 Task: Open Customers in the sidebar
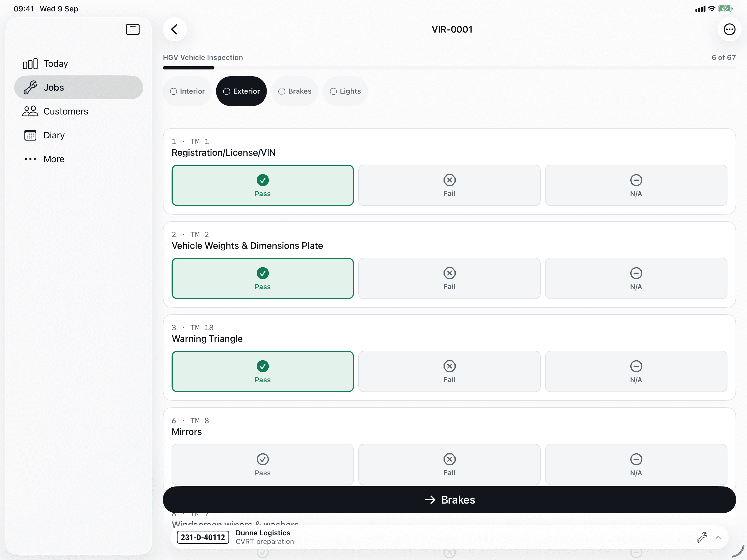click(x=79, y=112)
